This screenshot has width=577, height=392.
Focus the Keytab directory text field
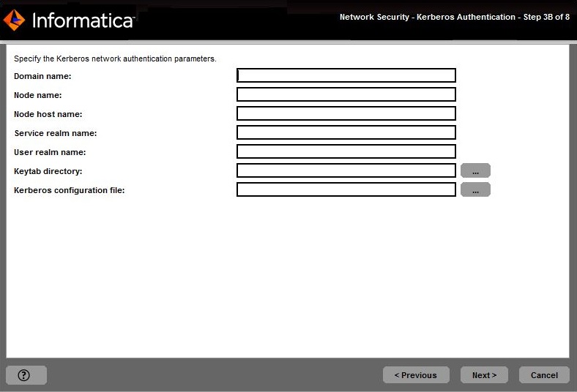tap(346, 170)
